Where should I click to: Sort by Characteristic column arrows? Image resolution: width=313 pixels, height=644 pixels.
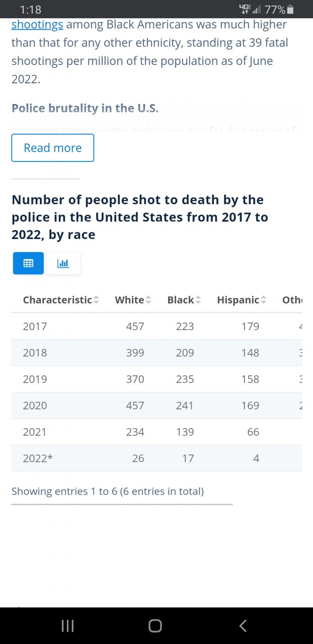(96, 300)
